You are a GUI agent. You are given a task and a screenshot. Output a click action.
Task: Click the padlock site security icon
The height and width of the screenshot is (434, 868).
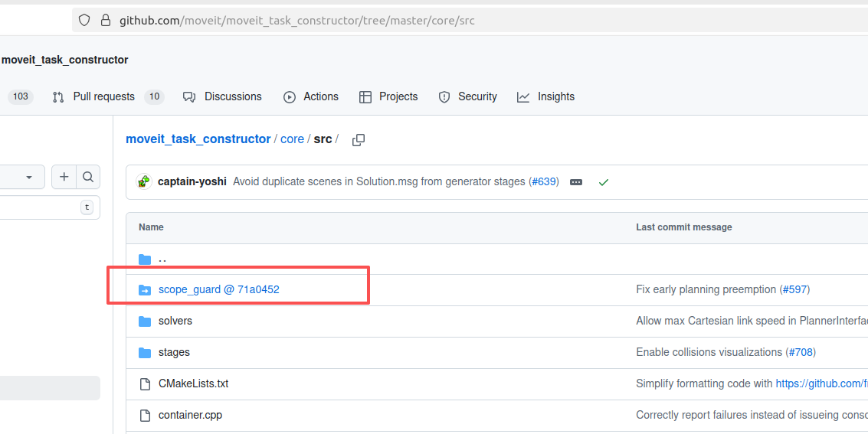105,21
